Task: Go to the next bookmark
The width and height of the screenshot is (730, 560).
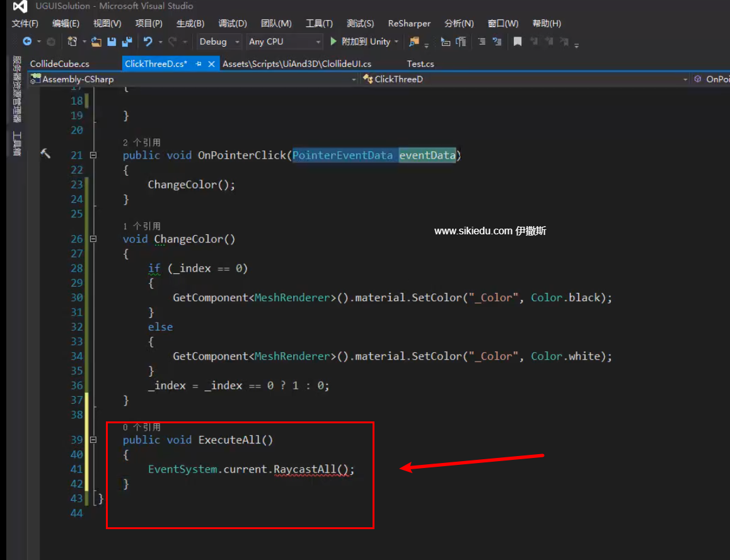Action: tap(549, 42)
